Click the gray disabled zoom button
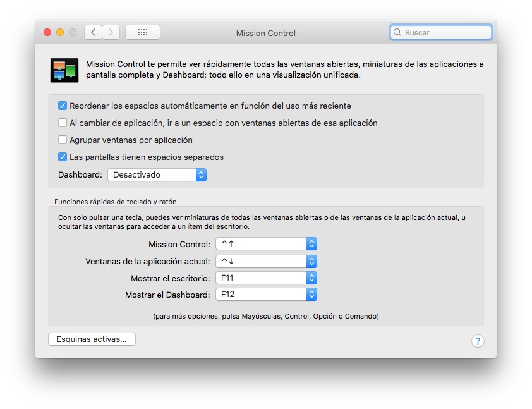This screenshot has width=532, height=409. [73, 32]
